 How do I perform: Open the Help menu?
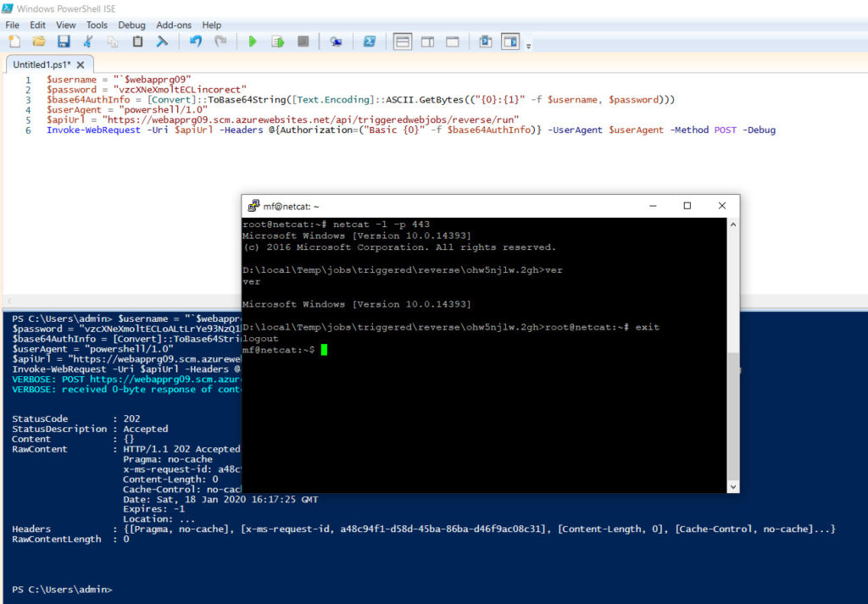tap(211, 25)
